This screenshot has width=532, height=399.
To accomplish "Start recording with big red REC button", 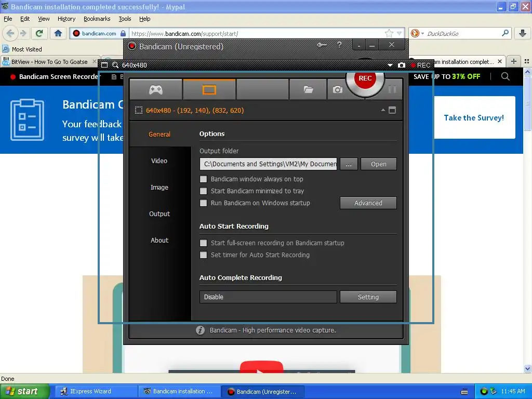I will 365,79.
